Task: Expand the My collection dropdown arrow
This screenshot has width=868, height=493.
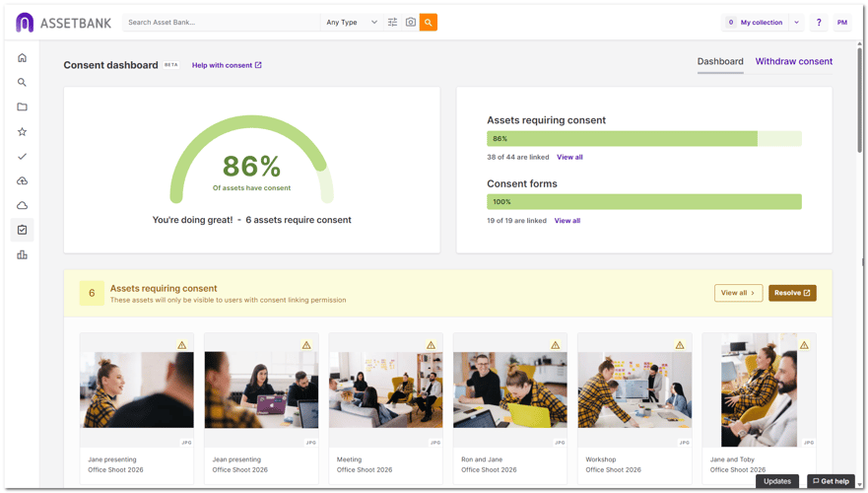Action: point(797,22)
